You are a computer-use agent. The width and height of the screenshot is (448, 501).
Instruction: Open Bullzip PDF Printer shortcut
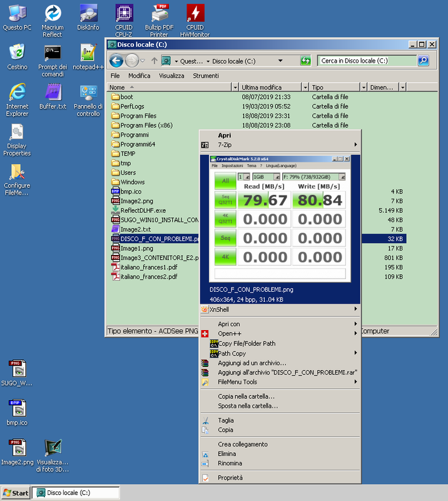(160, 21)
